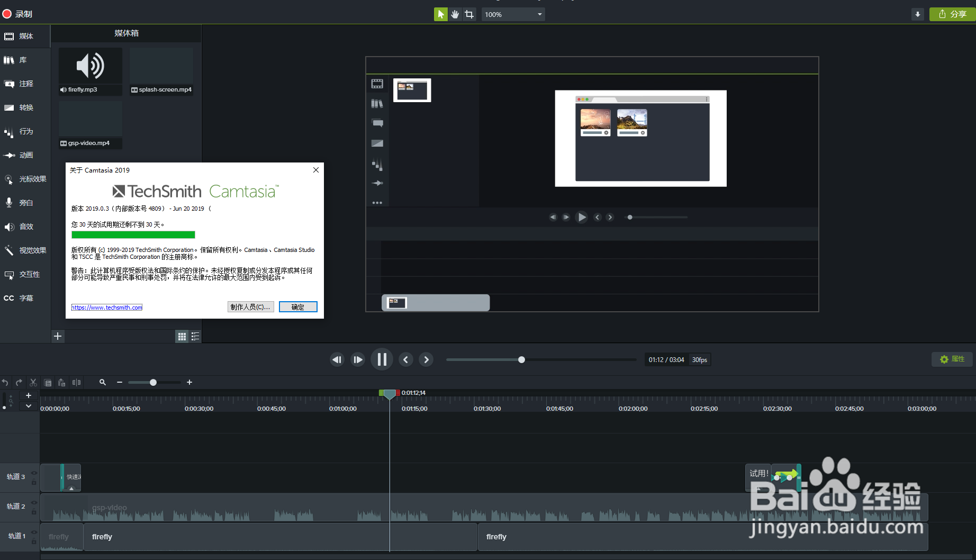Click the track height vertical slider handle

[x=4, y=408]
